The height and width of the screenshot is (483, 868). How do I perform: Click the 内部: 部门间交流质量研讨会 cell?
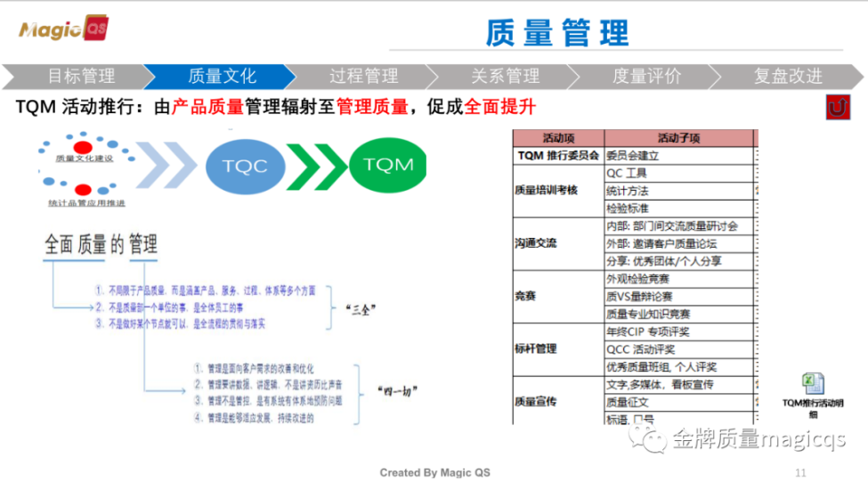tap(678, 226)
